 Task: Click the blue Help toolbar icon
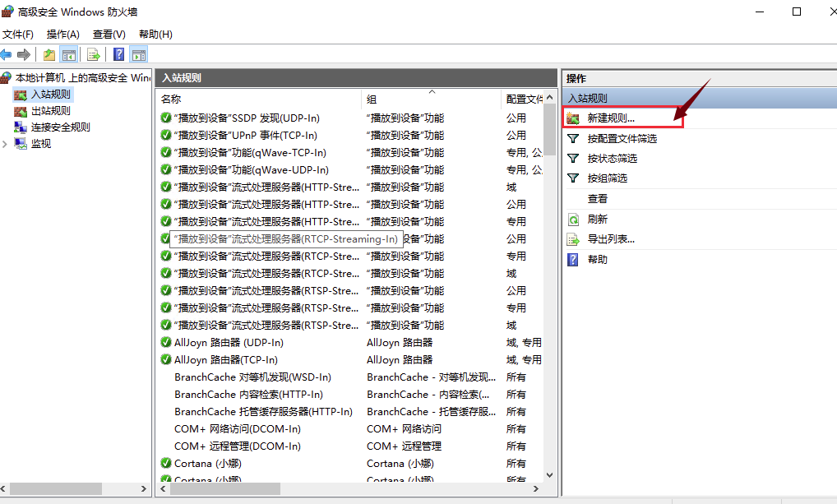pyautogui.click(x=119, y=55)
